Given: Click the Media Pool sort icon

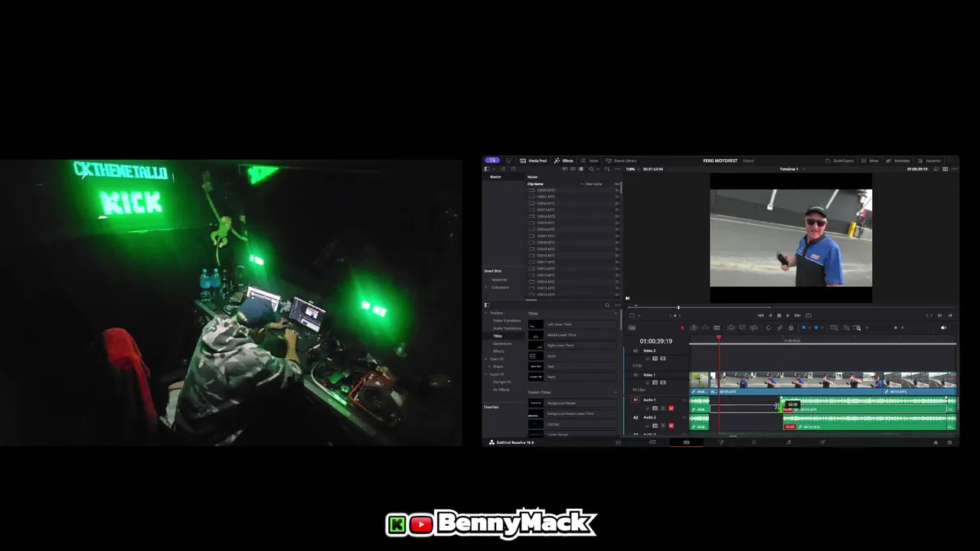Looking at the screenshot, I should click(607, 169).
